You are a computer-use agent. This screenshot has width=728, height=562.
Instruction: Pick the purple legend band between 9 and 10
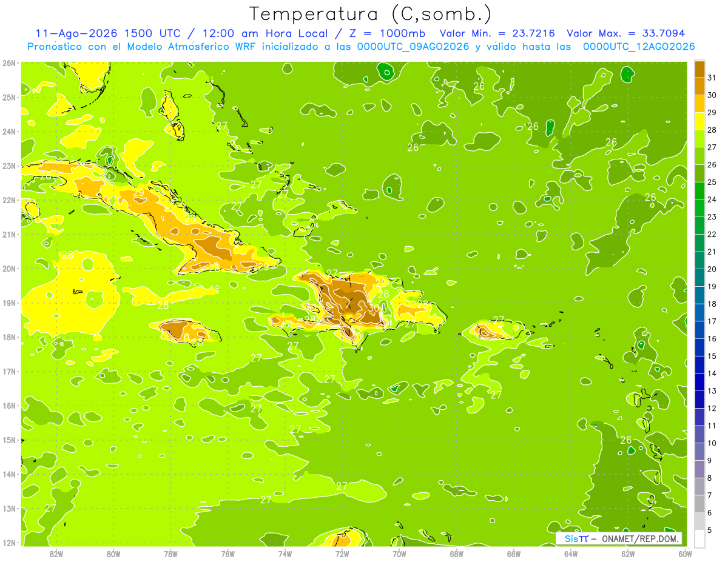click(x=699, y=452)
